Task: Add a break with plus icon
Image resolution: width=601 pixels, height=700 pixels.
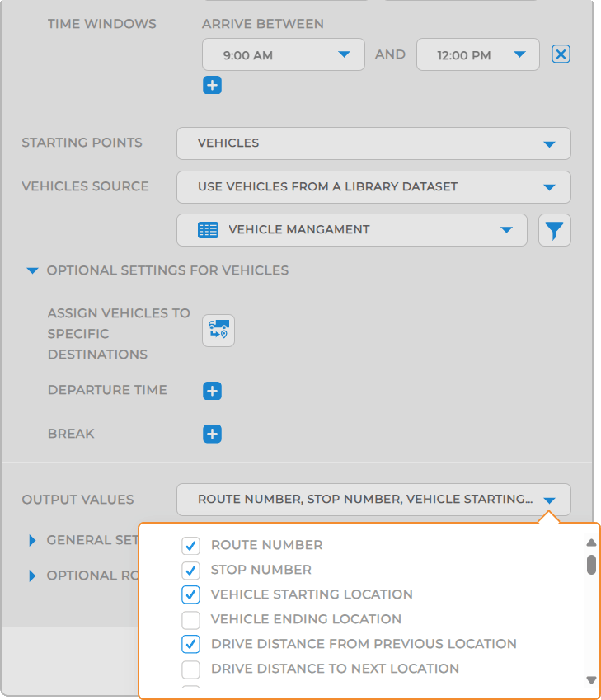Action: 212,434
